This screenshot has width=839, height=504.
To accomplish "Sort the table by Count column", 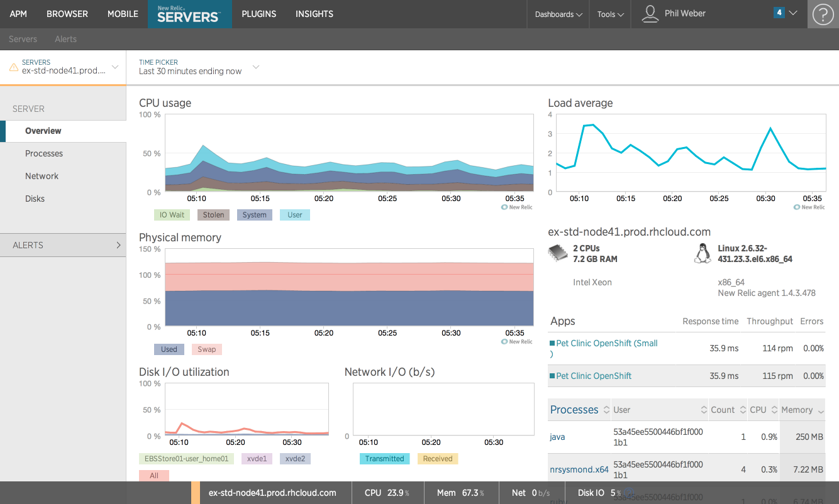I will coord(728,410).
